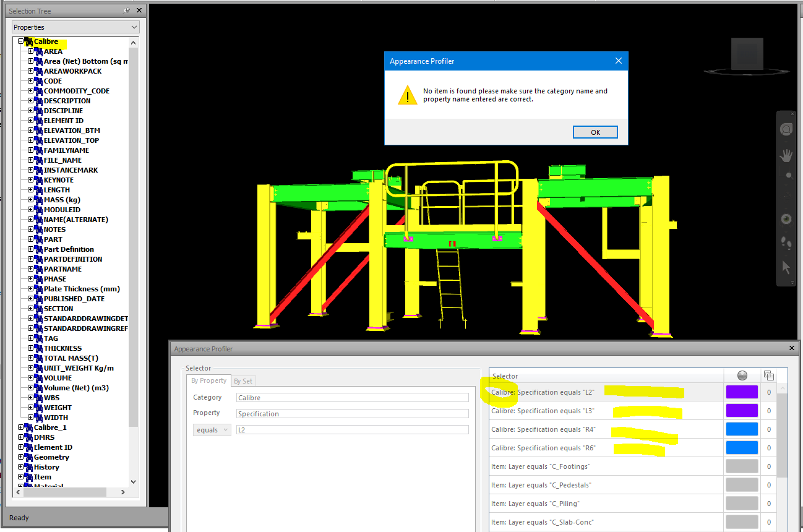The width and height of the screenshot is (803, 532).
Task: Click the transparency column header icon
Action: (x=768, y=375)
